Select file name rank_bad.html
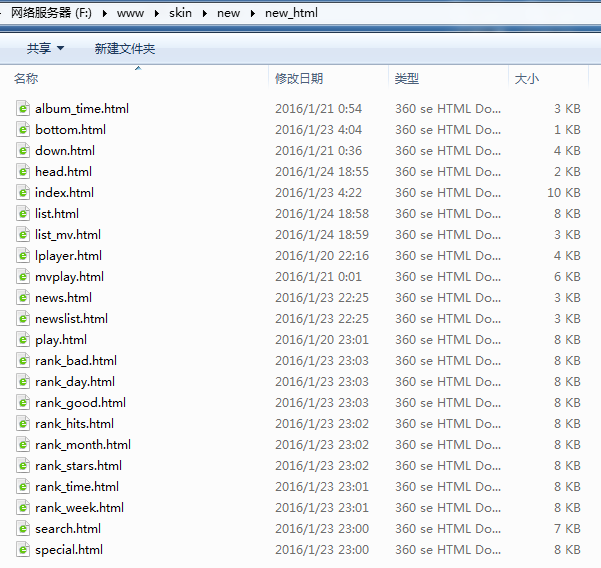Image resolution: width=601 pixels, height=568 pixels. (76, 361)
